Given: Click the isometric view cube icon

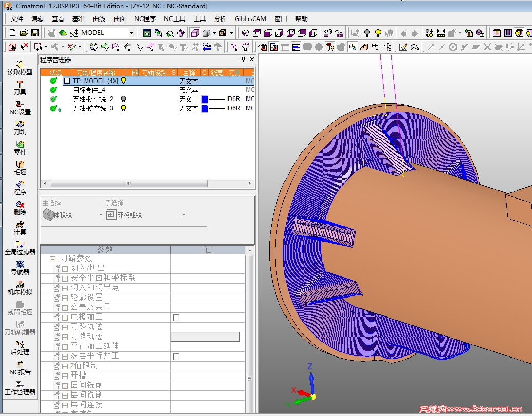Looking at the screenshot, I should coord(245,33).
